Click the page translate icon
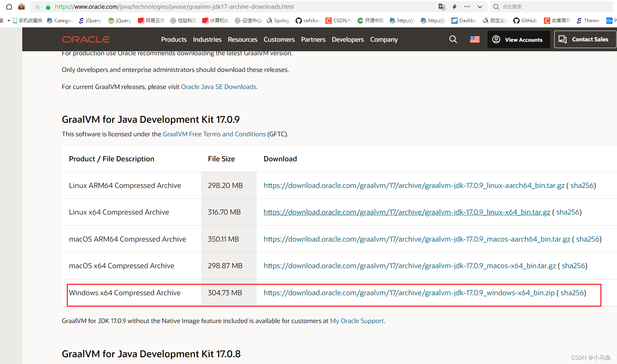The height and width of the screenshot is (364, 617). (x=442, y=7)
